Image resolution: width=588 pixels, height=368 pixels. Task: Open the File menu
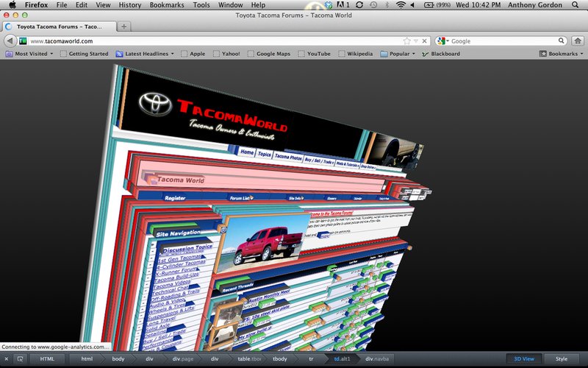[x=62, y=5]
